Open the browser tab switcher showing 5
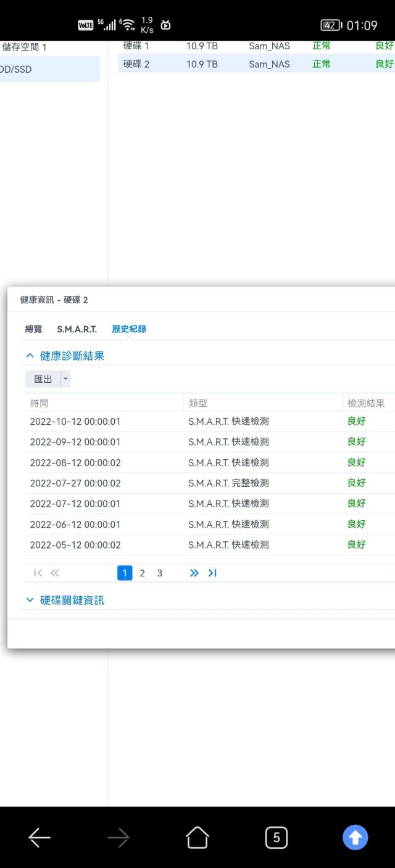This screenshot has height=868, width=395. [276, 837]
